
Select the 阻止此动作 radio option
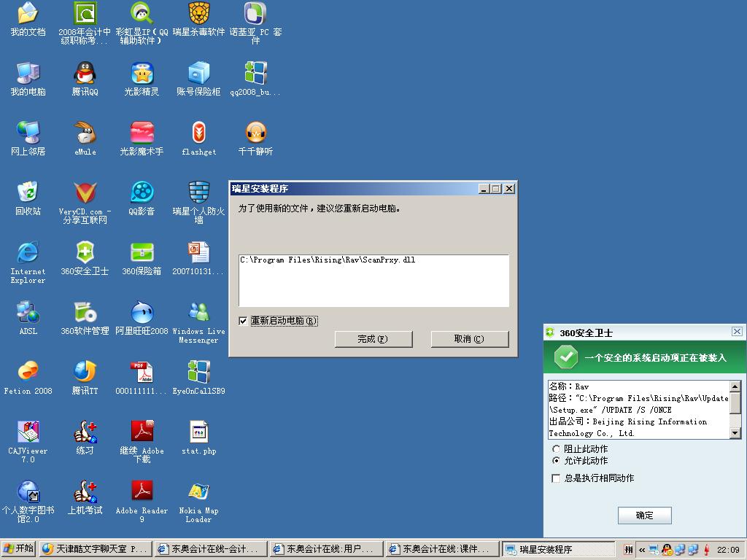(556, 448)
